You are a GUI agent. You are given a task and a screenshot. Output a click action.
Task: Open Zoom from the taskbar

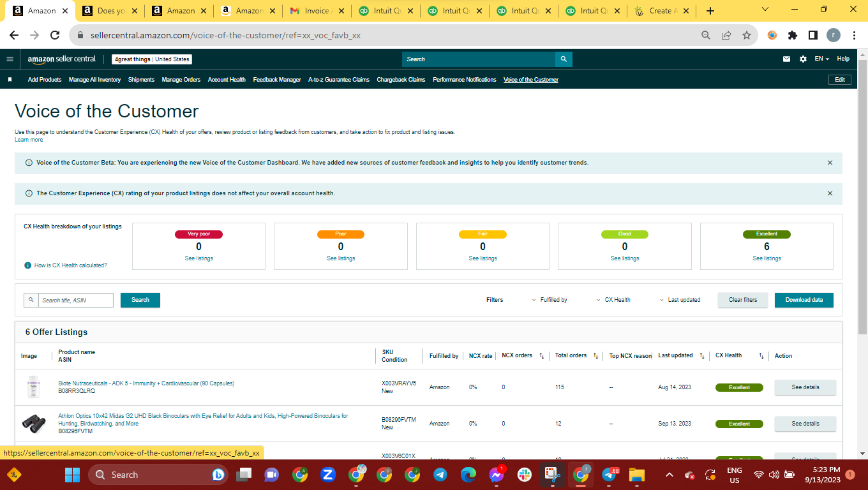click(x=328, y=475)
